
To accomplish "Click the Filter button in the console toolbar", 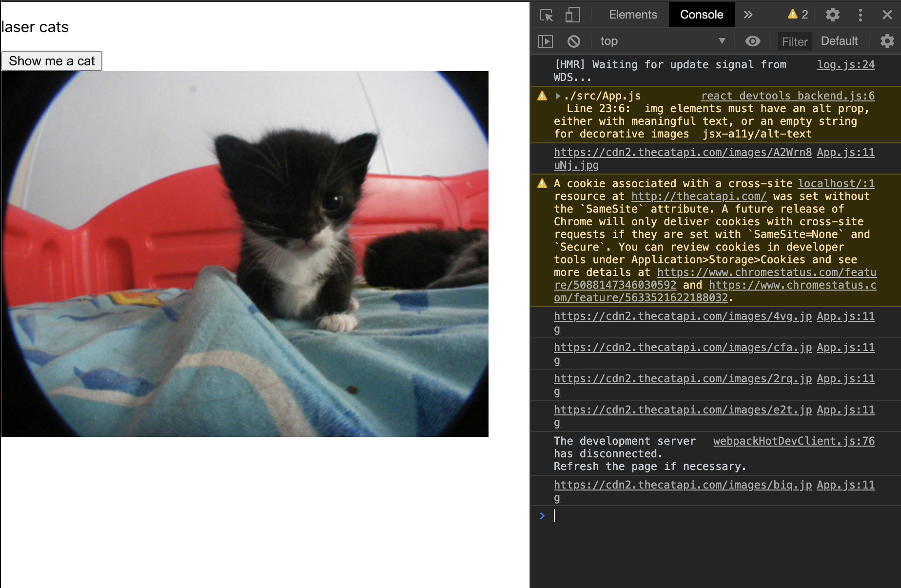I will click(794, 41).
